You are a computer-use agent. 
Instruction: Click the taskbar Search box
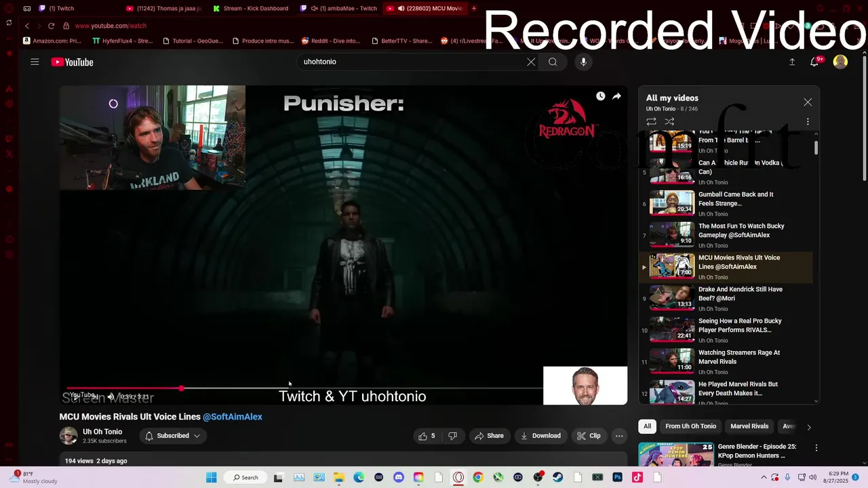point(245,477)
